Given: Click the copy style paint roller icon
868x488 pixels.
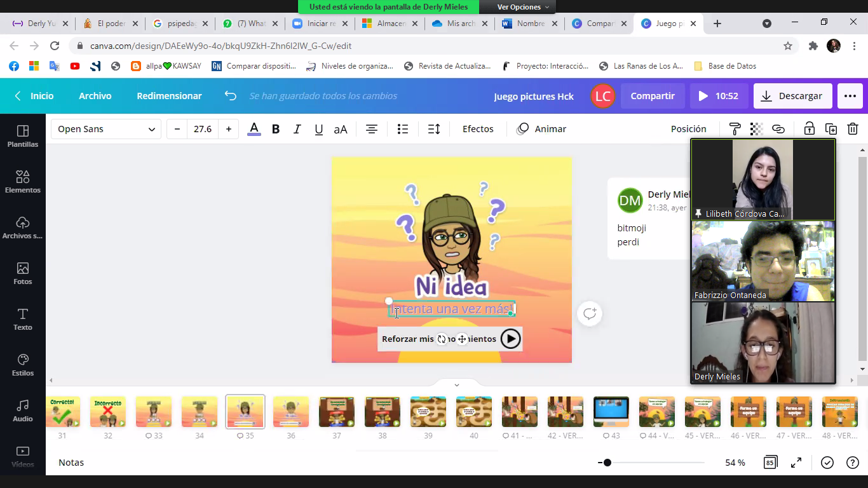Looking at the screenshot, I should coord(735,129).
